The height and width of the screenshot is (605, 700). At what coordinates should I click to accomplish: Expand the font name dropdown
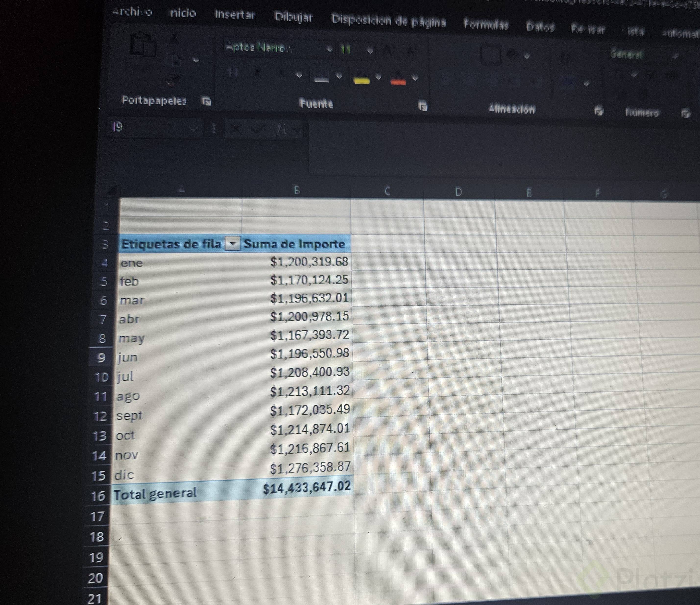329,50
